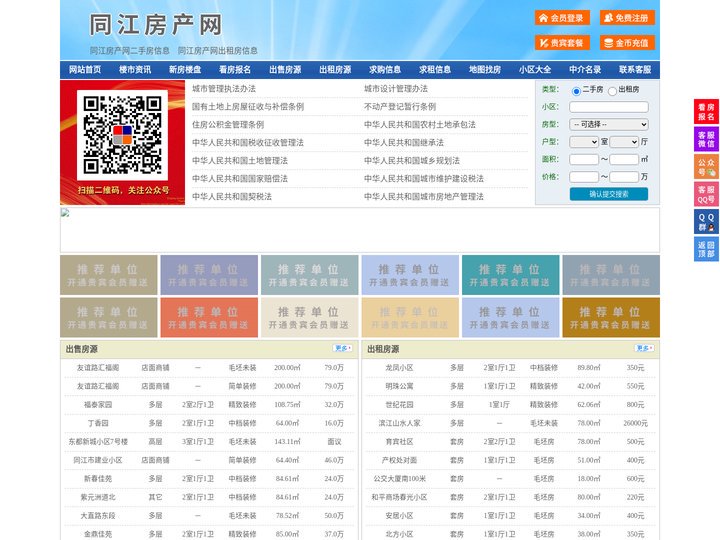Viewport: 720px width, 540px height.
Task: Open 明珠公寓 rental listing
Action: coord(399,386)
